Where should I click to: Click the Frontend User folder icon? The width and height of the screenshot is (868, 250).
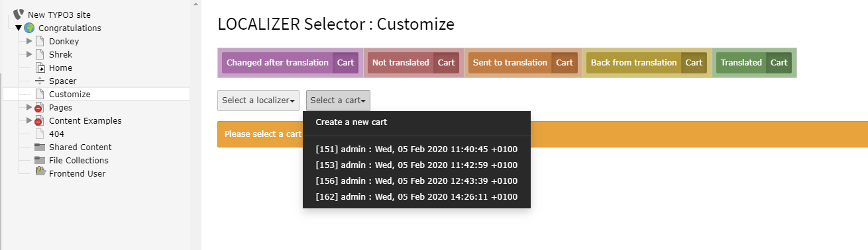[40, 173]
